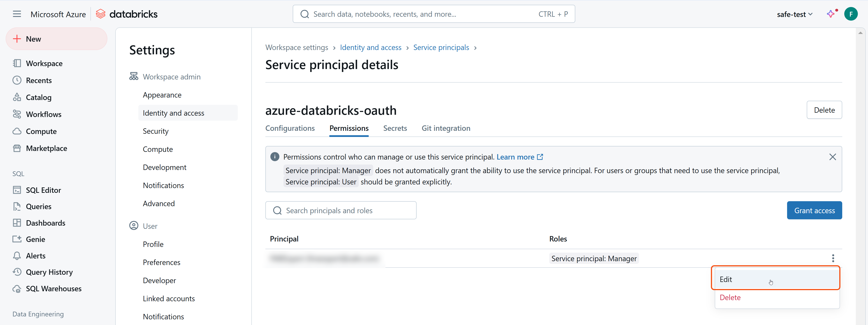Click the Dashboards icon
The height and width of the screenshot is (325, 868).
17,223
